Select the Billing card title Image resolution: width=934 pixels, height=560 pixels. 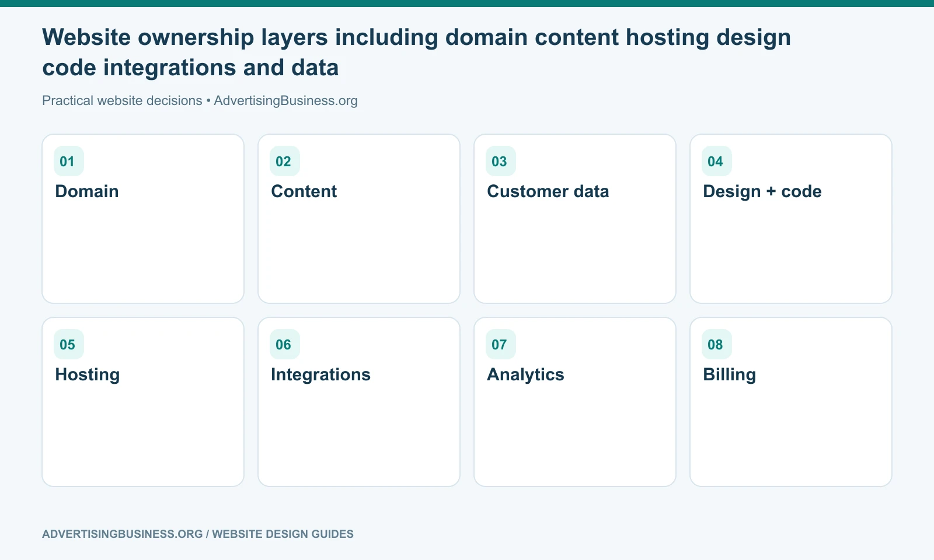729,374
